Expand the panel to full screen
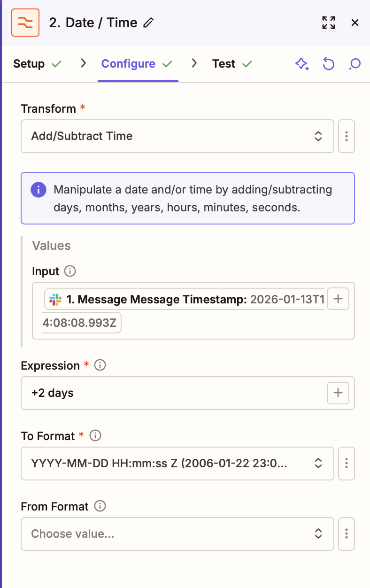Image resolution: width=370 pixels, height=588 pixels. tap(329, 23)
